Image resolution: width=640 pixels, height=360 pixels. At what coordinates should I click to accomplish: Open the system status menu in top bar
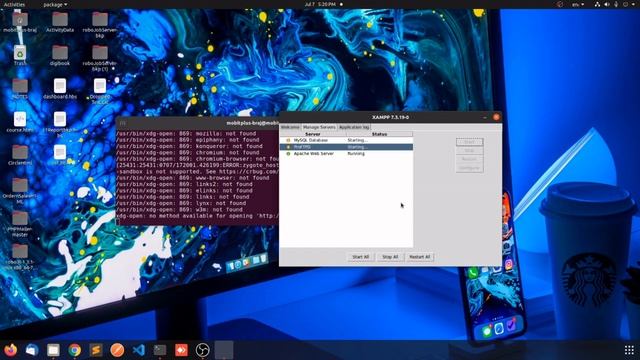pyautogui.click(x=616, y=4)
